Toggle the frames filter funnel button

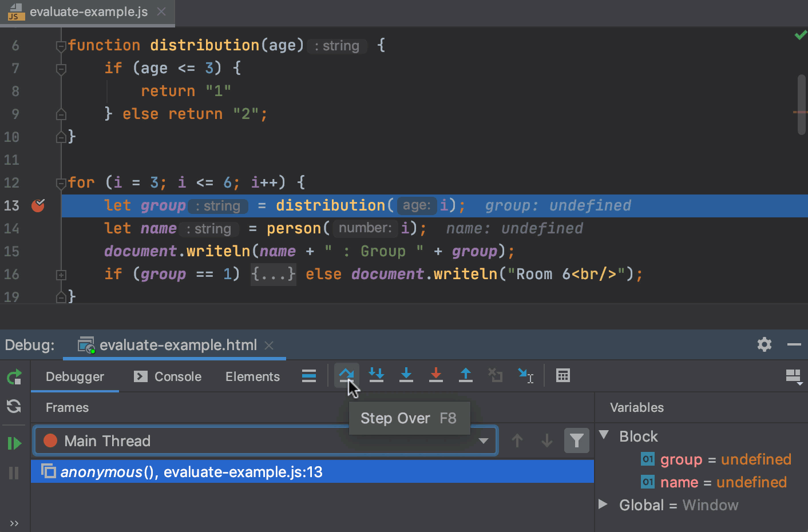577,440
